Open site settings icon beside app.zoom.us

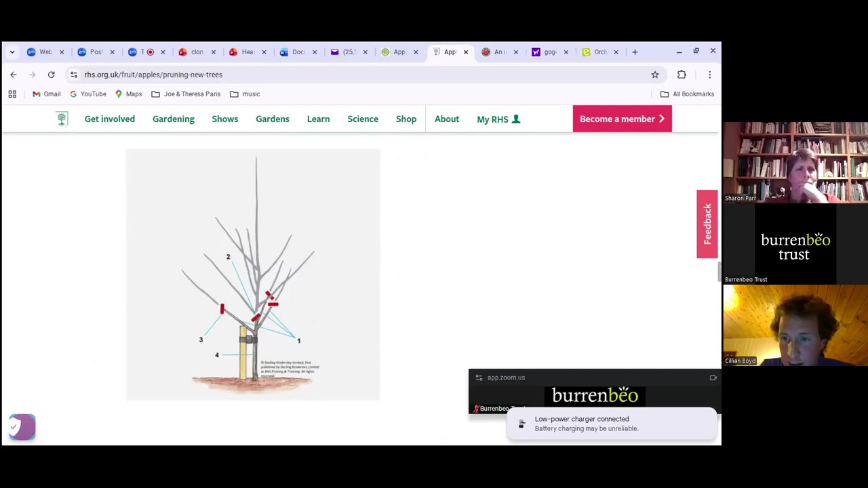click(479, 378)
